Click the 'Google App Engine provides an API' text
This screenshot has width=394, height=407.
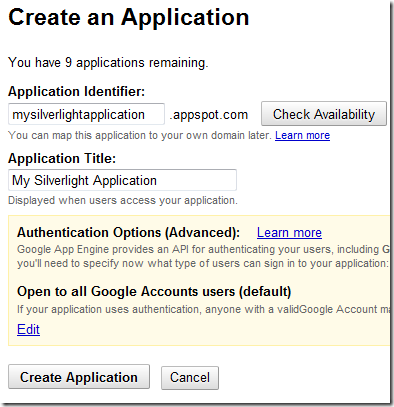[203, 249]
